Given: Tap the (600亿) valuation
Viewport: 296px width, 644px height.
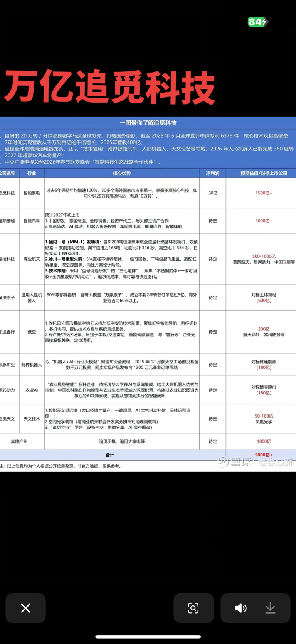Looking at the screenshot, I should click(x=264, y=301).
